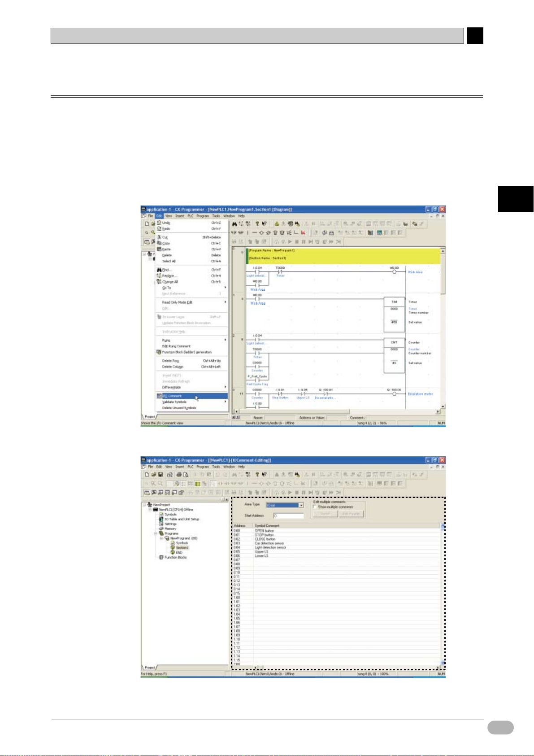This screenshot has height=756, width=534.
Task: Click Run play icon in lower window toolbar
Action: [290, 492]
